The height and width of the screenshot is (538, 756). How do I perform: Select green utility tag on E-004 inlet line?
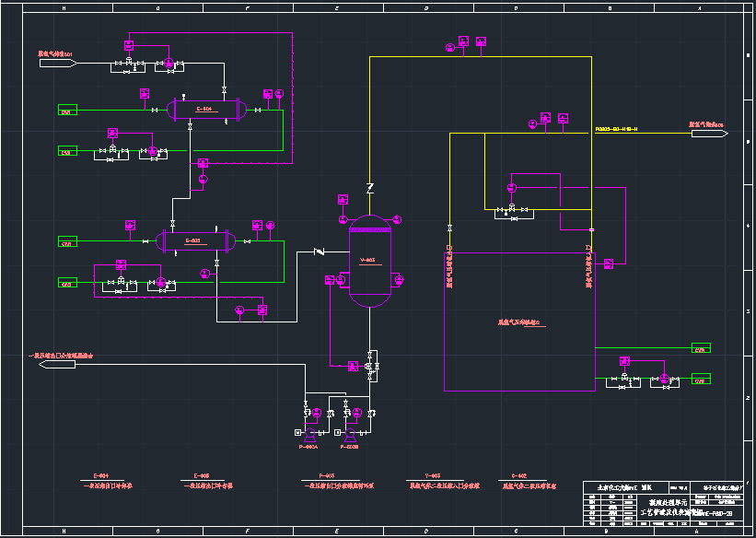point(67,110)
